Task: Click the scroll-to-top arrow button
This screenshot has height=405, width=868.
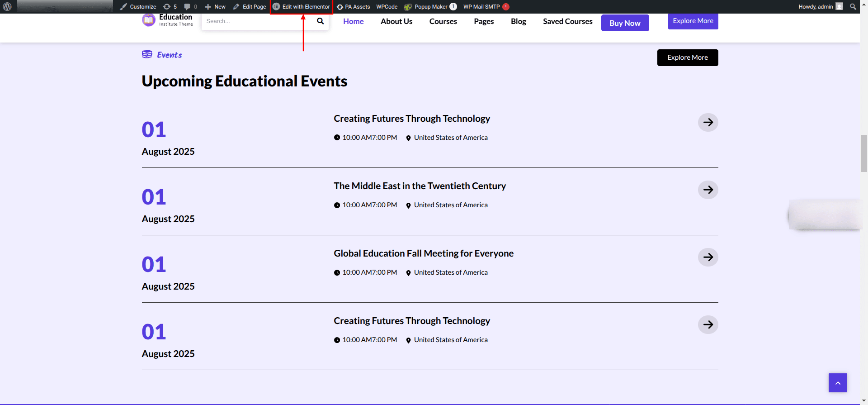Action: (x=838, y=383)
